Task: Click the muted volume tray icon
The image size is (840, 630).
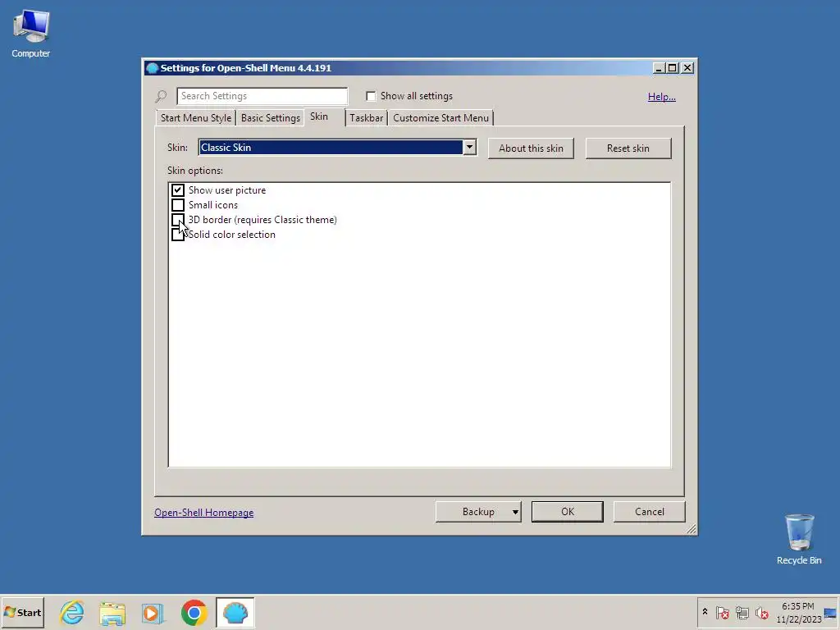Action: (761, 612)
